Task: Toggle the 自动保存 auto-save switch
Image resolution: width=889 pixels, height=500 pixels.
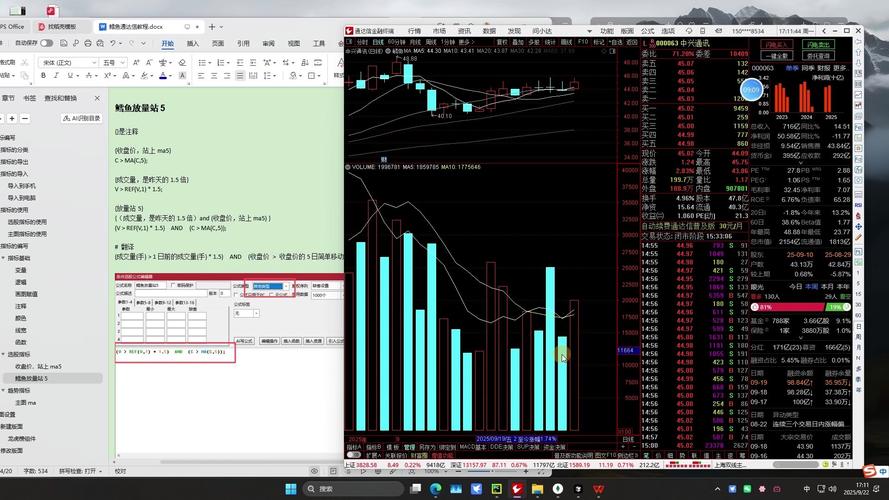Action: click(x=47, y=44)
